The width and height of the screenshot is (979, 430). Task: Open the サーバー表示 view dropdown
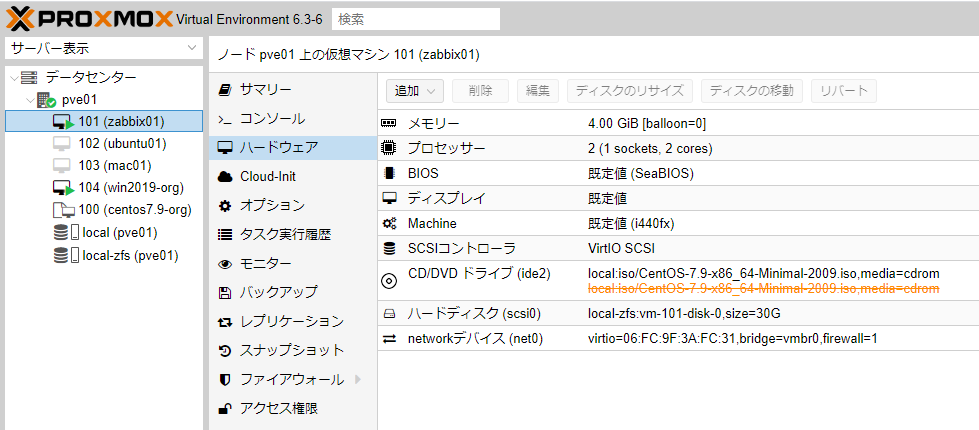[x=104, y=47]
